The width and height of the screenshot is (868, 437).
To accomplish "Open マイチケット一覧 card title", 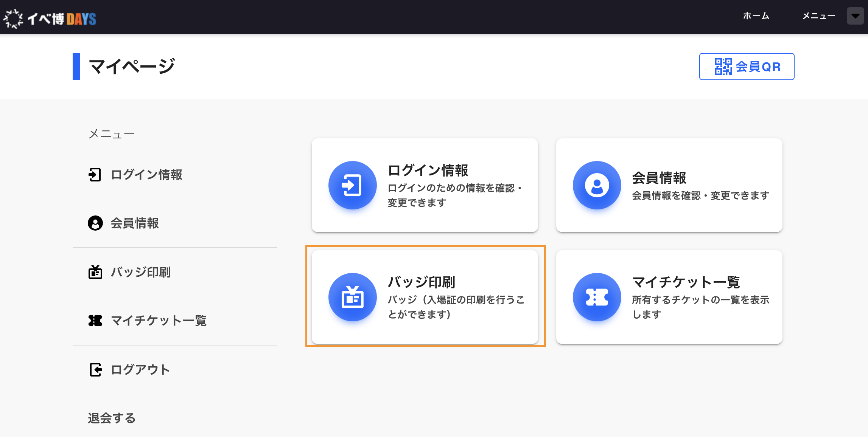I will click(x=686, y=282).
